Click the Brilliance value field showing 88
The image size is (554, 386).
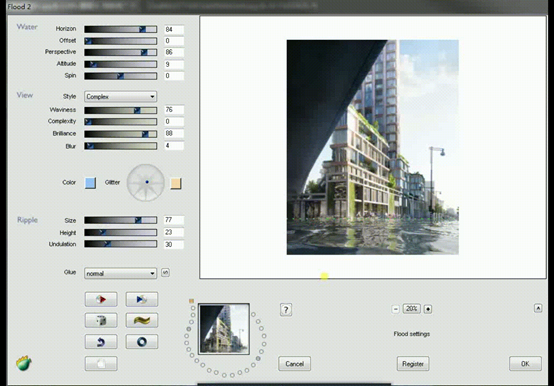tap(174, 133)
